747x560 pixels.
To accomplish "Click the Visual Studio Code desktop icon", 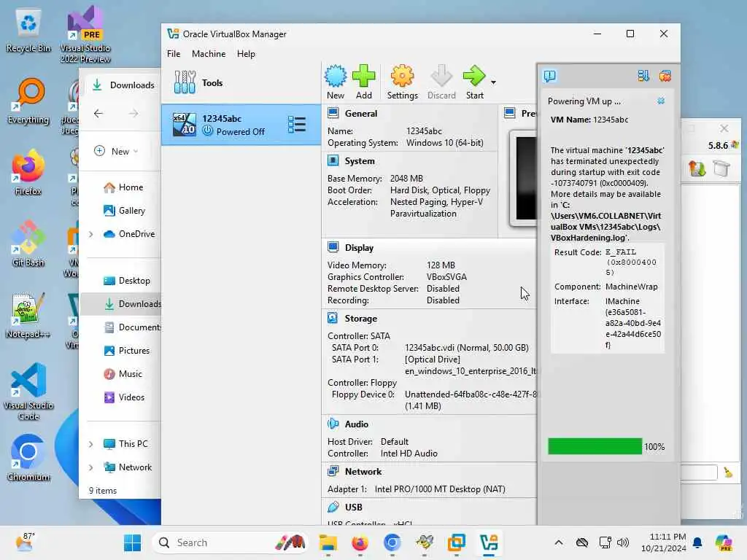I will (28, 392).
